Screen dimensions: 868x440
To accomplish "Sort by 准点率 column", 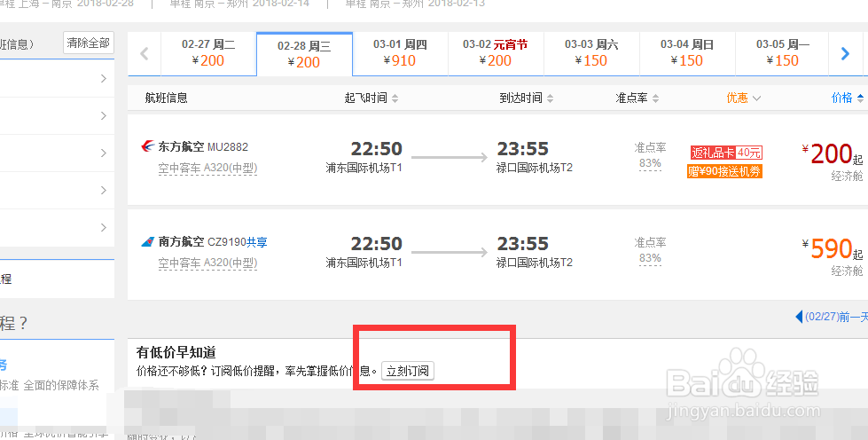I will [x=637, y=98].
